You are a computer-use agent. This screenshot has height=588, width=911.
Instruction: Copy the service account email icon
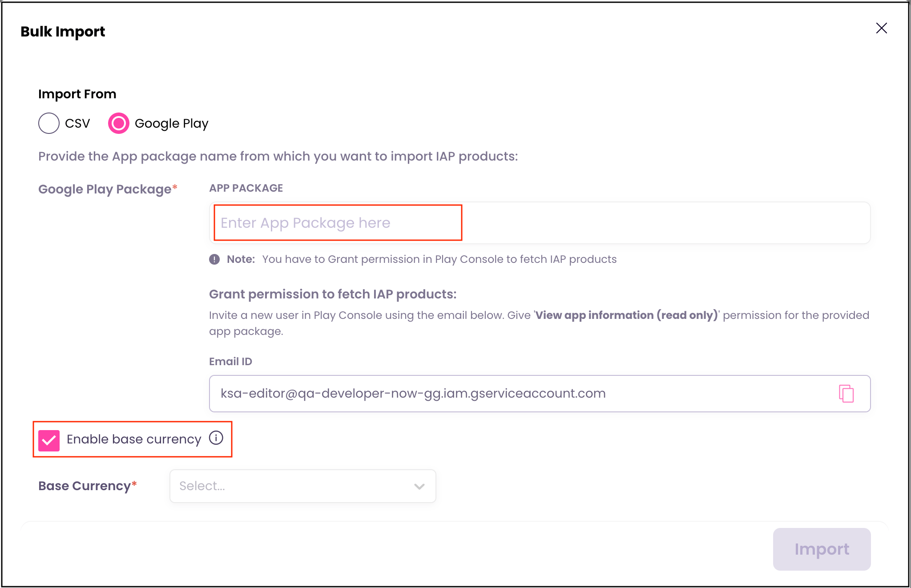pyautogui.click(x=846, y=394)
